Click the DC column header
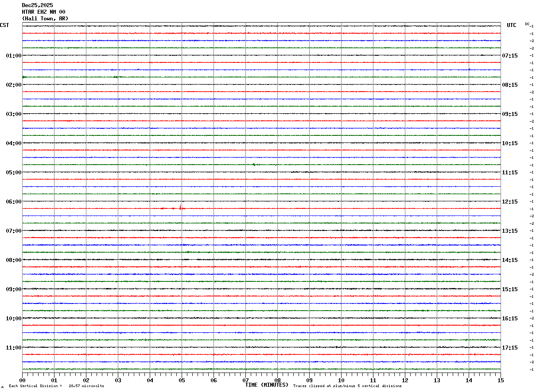Viewport: 536px width, 392px height. [x=527, y=24]
